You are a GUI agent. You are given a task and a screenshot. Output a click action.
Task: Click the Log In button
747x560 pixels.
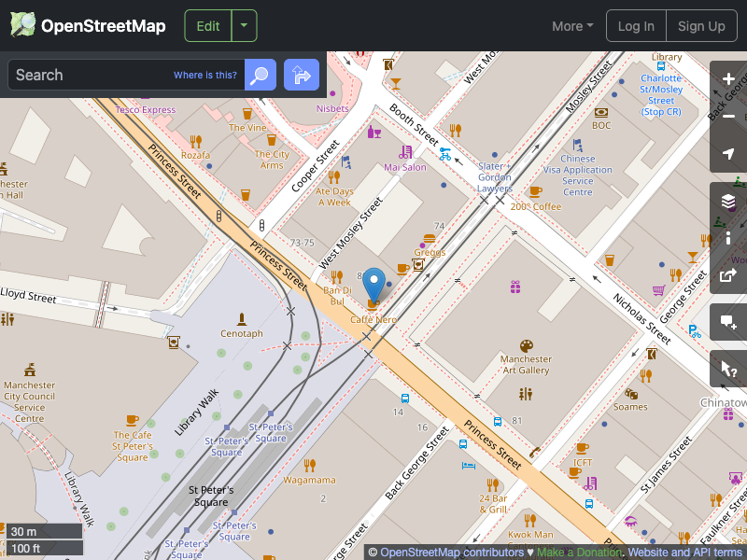pos(636,25)
